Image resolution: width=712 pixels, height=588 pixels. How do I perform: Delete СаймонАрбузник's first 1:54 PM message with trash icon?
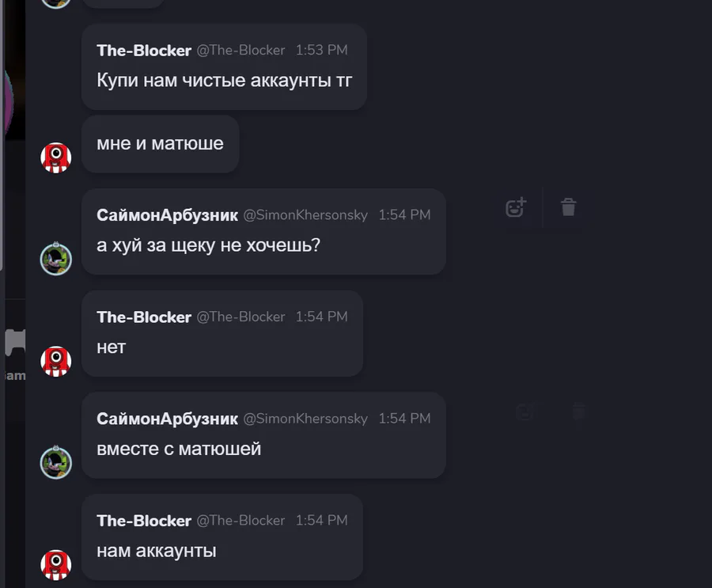[568, 207]
